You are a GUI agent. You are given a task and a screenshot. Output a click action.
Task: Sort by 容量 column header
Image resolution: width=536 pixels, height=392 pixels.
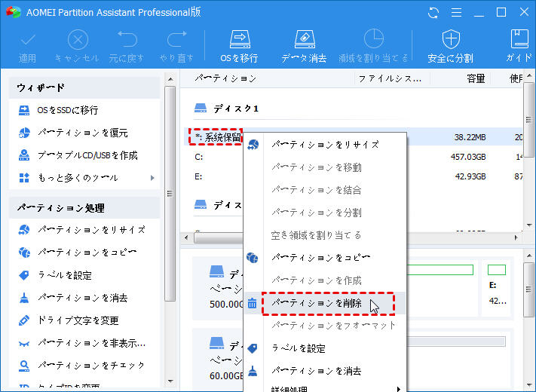point(476,79)
